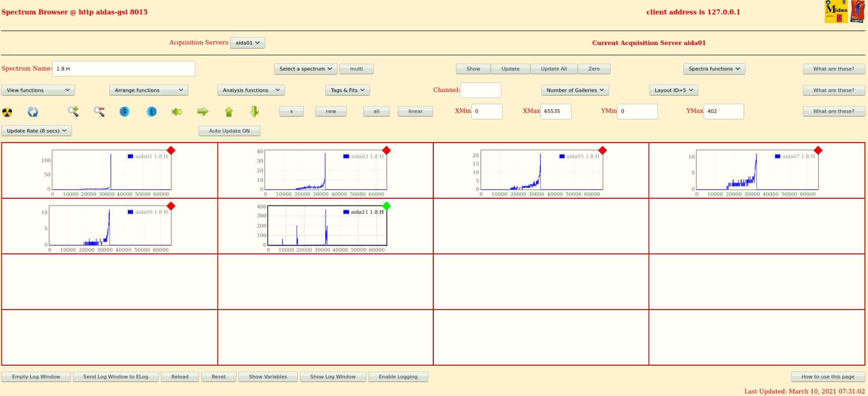Open the Acquisition Servers aida01 dropdown
Viewport: 868px width, 396px height.
point(247,43)
